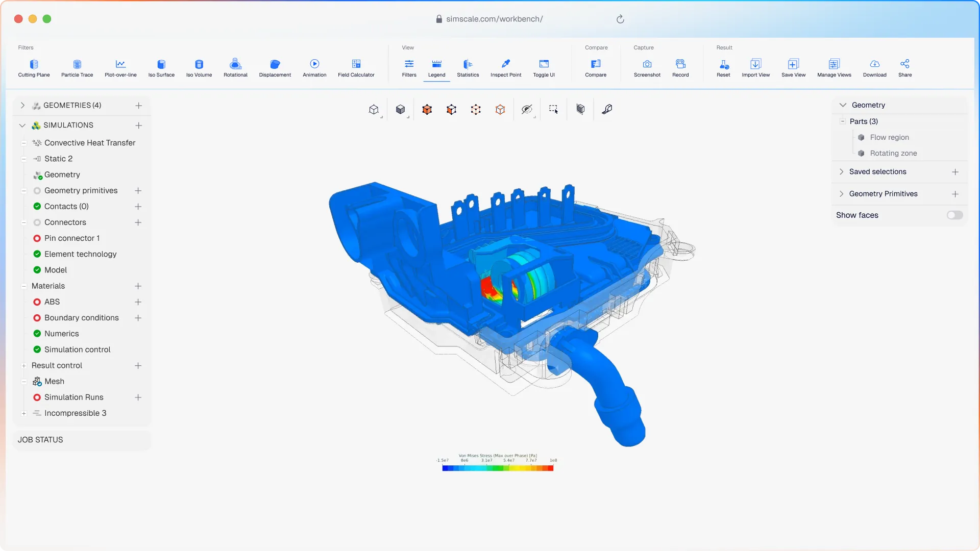980x551 pixels.
Task: Open the view orientation cube menu
Action: pos(374,109)
